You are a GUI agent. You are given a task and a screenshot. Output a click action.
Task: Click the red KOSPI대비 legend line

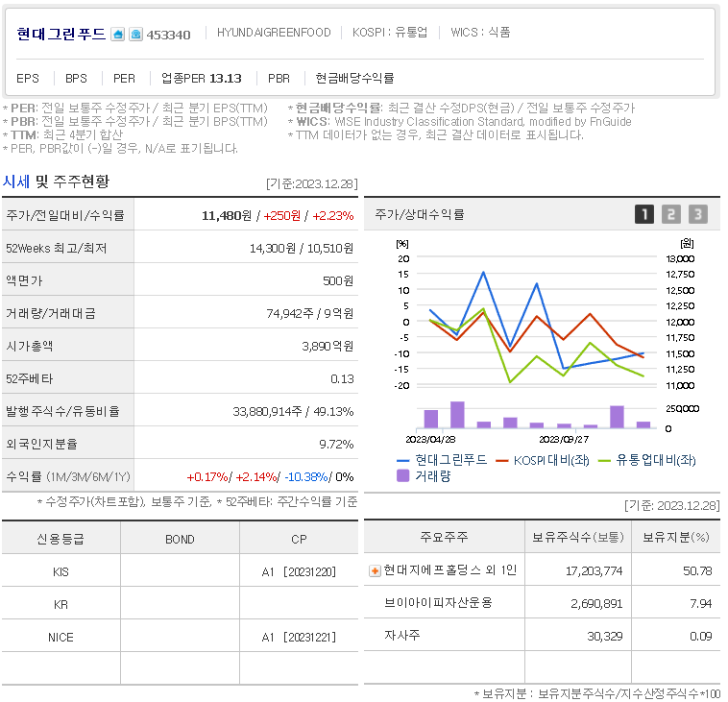point(502,461)
